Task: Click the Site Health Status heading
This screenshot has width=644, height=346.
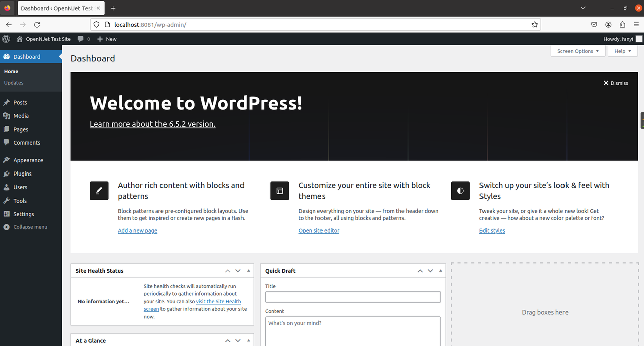Action: click(x=100, y=271)
